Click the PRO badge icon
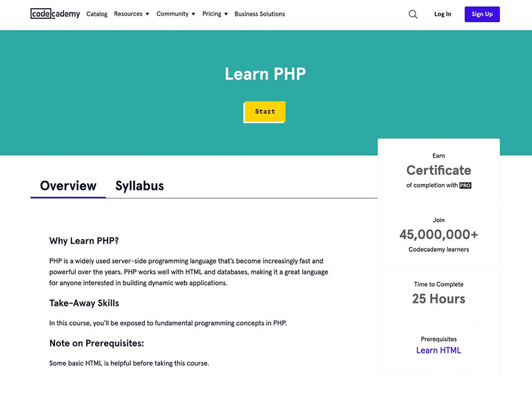The image size is (532, 395). (465, 185)
